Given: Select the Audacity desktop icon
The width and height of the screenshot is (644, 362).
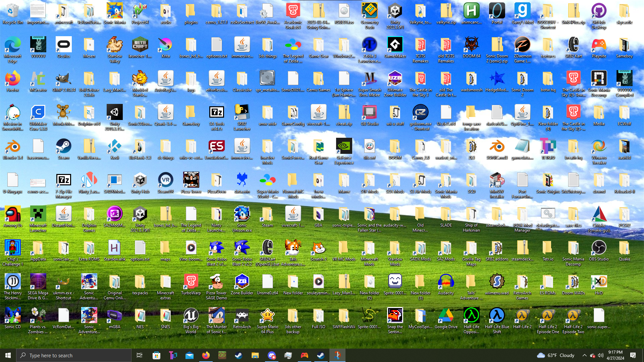Looking at the screenshot, I should click(x=446, y=285).
